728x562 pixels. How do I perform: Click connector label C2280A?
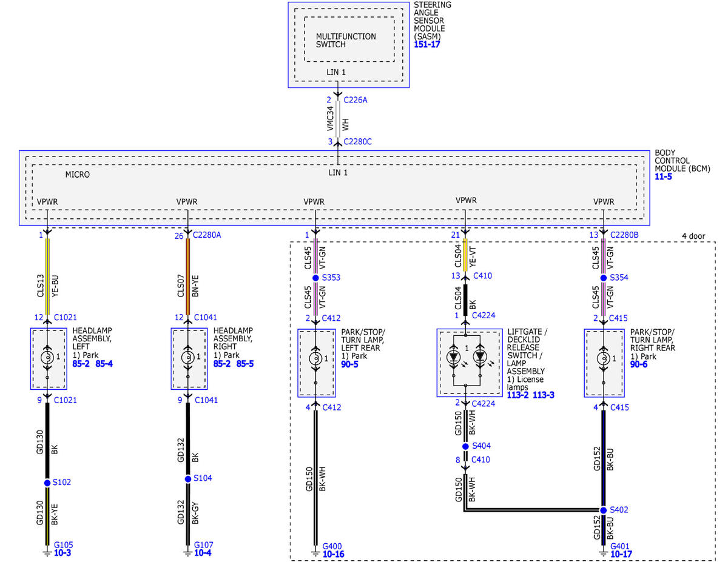(x=207, y=235)
